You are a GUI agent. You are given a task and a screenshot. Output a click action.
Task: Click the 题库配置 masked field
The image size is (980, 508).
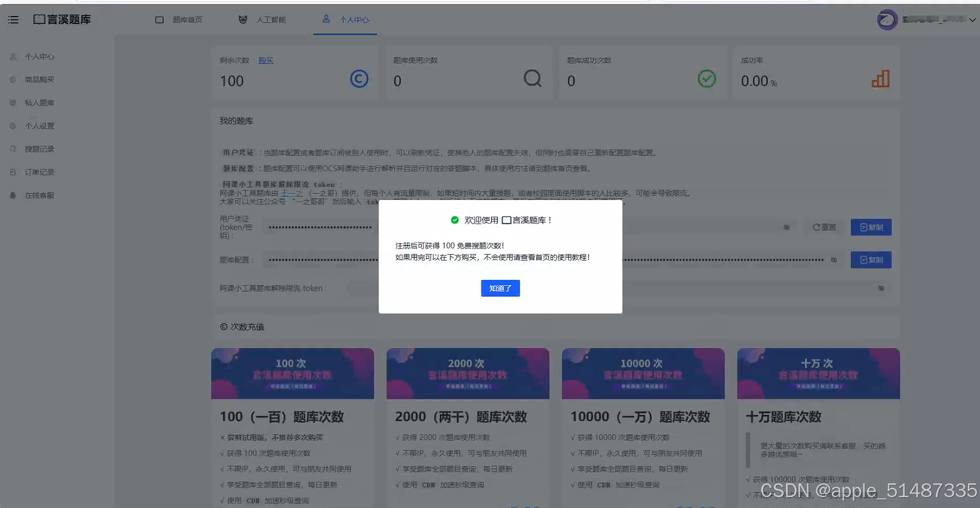tap(553, 260)
